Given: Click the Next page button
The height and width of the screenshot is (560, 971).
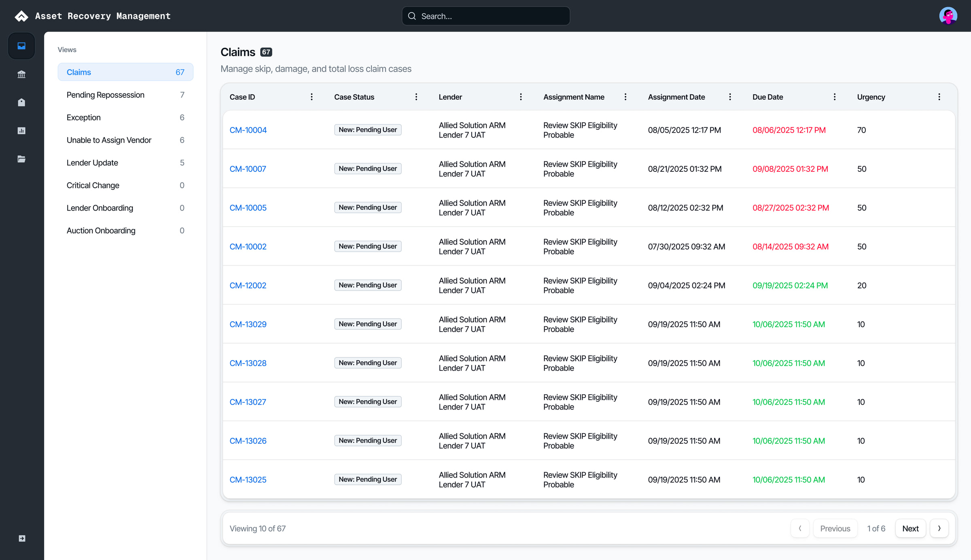Looking at the screenshot, I should [x=910, y=528].
